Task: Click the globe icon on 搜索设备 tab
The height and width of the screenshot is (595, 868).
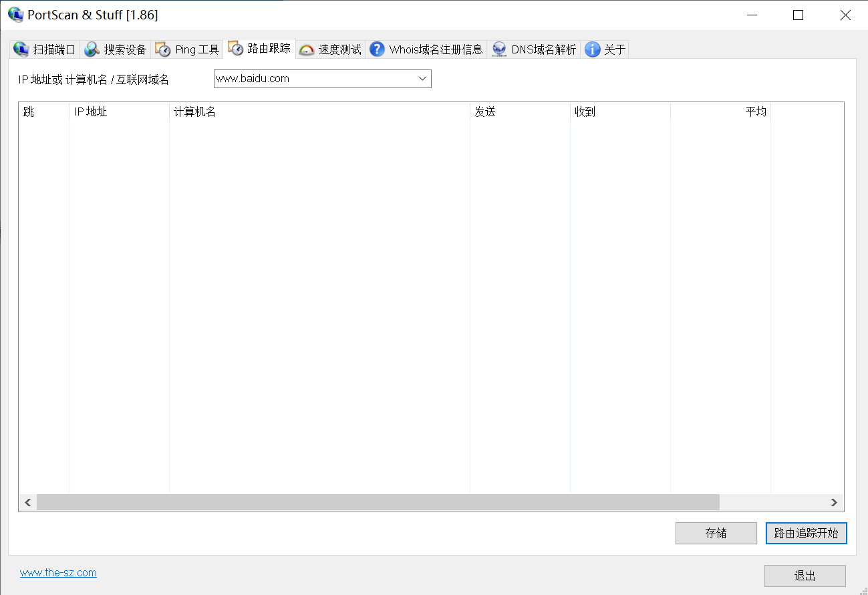Action: (92, 48)
